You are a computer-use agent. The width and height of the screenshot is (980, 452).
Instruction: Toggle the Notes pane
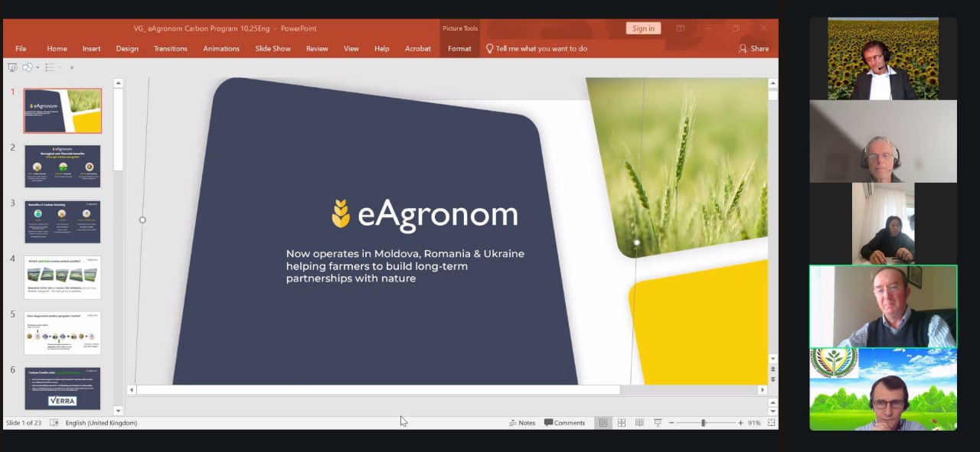click(522, 423)
